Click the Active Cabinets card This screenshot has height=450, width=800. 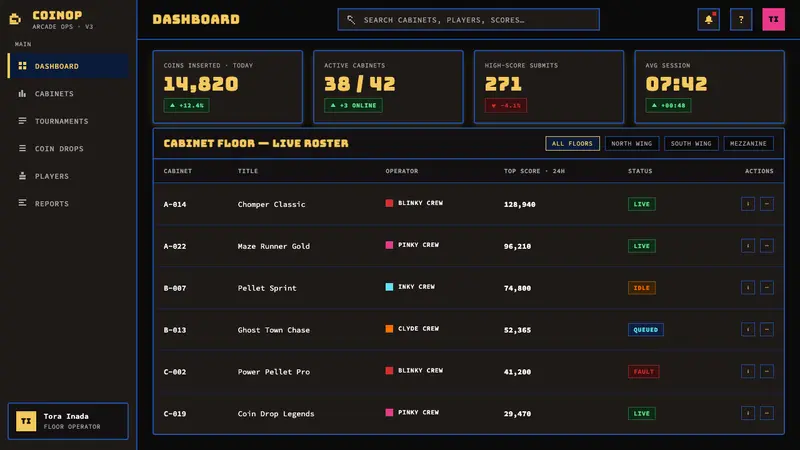pyautogui.click(x=388, y=87)
